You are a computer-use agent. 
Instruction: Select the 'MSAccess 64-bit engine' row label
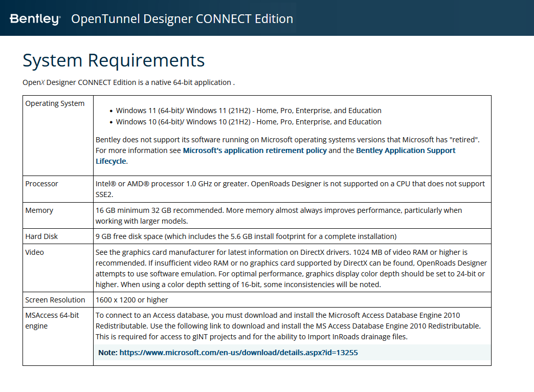pos(52,320)
